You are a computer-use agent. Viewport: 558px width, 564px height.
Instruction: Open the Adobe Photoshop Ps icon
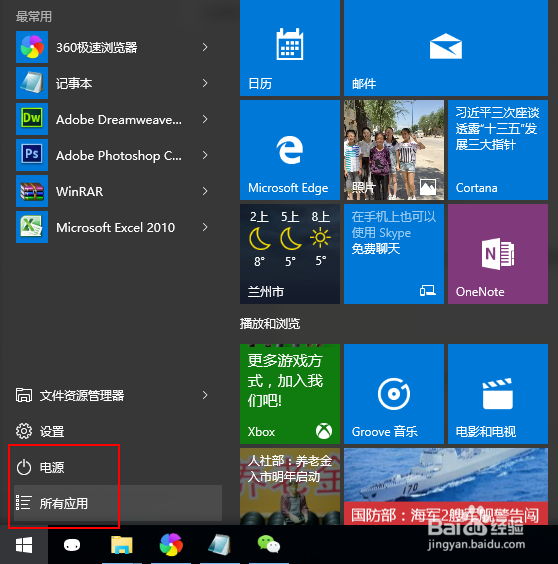[32, 155]
